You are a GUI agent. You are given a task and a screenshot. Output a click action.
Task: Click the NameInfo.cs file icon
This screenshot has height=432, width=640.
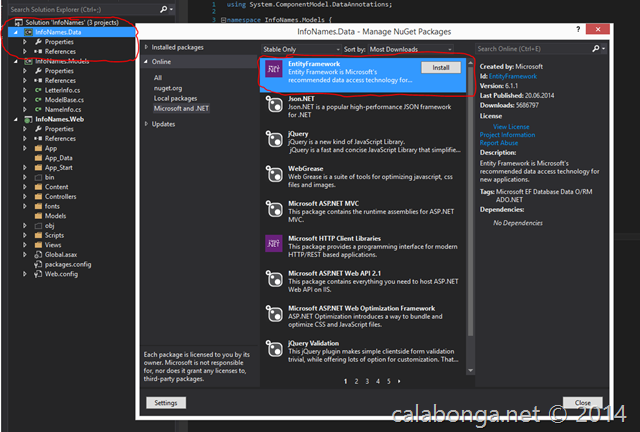[x=38, y=109]
